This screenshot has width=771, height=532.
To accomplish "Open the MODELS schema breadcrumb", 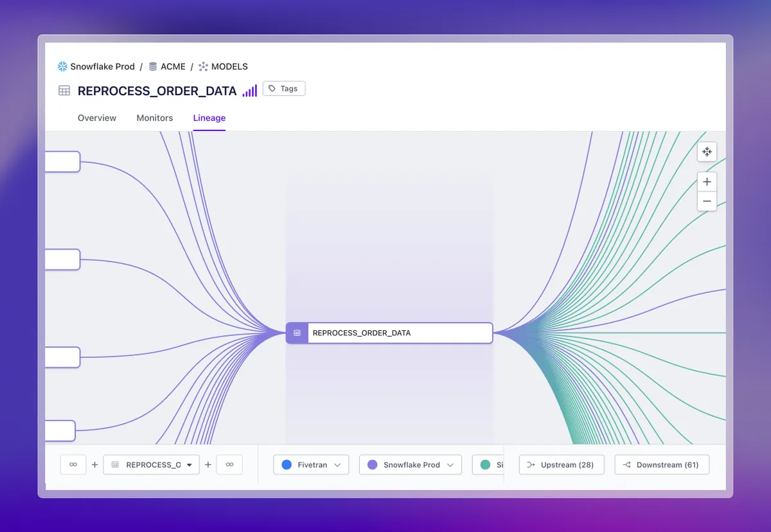I will coord(229,66).
